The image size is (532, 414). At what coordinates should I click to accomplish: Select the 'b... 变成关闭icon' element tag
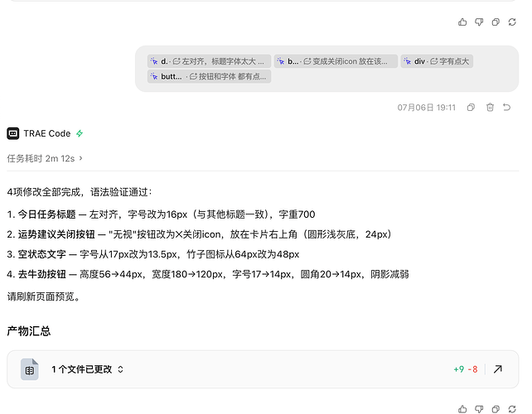[x=336, y=61]
